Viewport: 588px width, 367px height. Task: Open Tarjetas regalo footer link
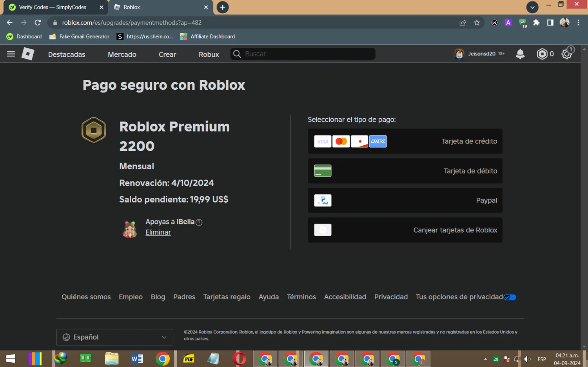click(x=227, y=297)
